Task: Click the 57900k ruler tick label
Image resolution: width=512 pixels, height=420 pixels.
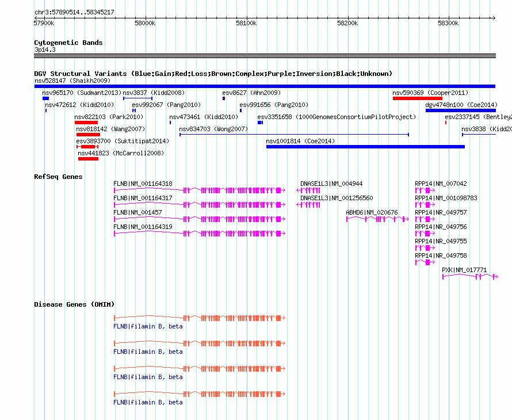Action: pyautogui.click(x=44, y=23)
